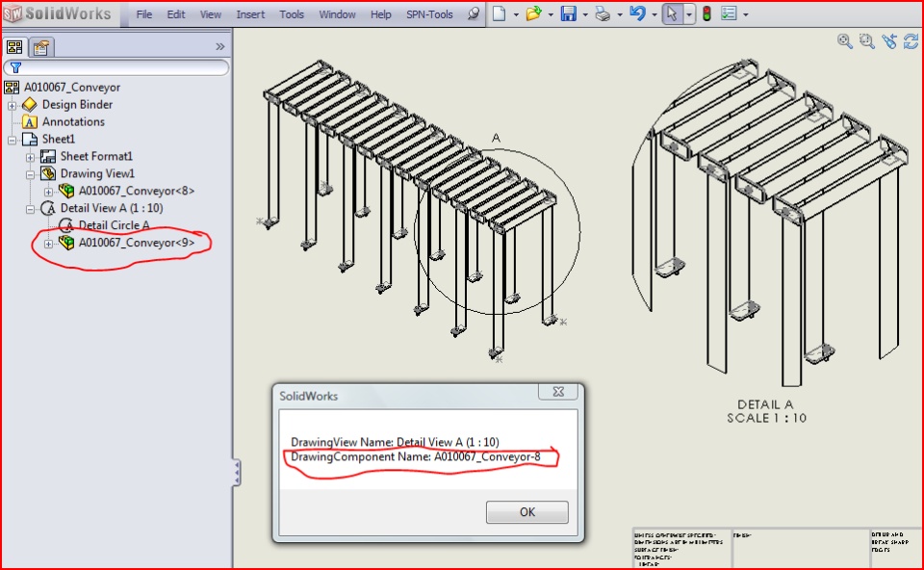Click the Detail Circle A icon
924x570 pixels.
66,225
